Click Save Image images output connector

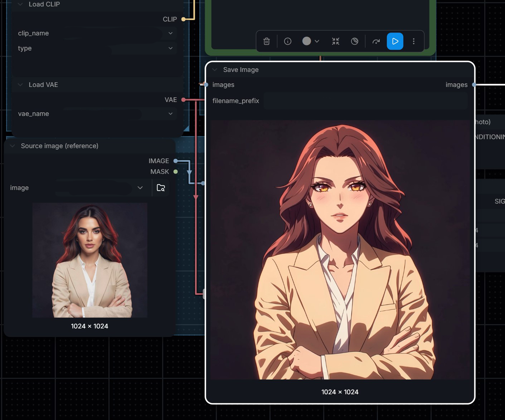(474, 85)
